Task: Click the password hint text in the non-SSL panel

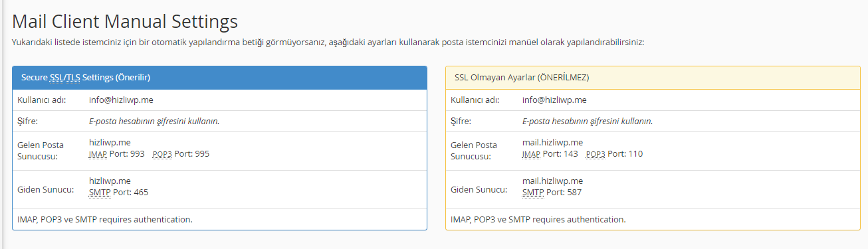Action: [x=588, y=122]
